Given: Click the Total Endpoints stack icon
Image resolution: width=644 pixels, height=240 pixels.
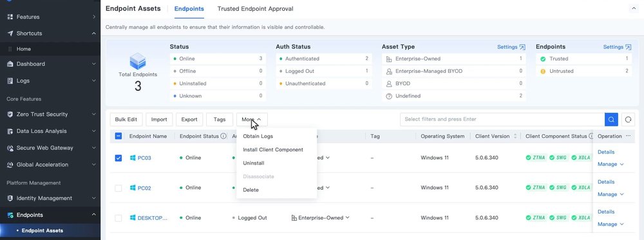Looking at the screenshot, I should click(138, 61).
